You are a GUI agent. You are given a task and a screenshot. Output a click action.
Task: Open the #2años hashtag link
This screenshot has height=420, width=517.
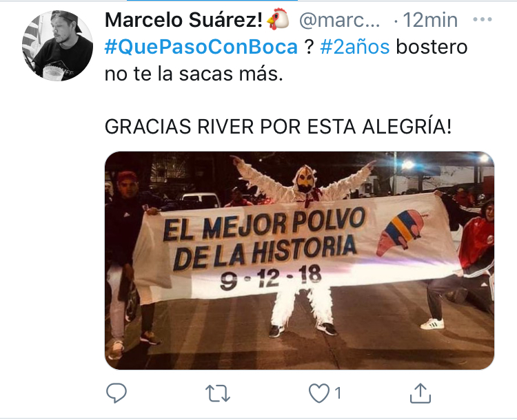355,47
